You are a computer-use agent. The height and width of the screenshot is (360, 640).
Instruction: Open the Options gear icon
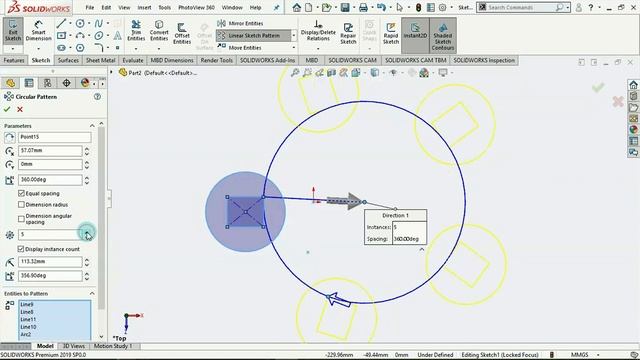point(442,7)
